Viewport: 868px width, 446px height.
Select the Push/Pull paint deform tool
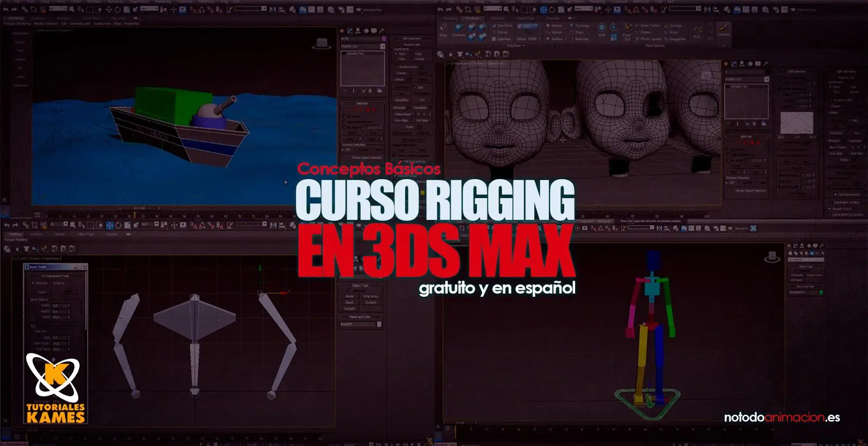point(627,31)
